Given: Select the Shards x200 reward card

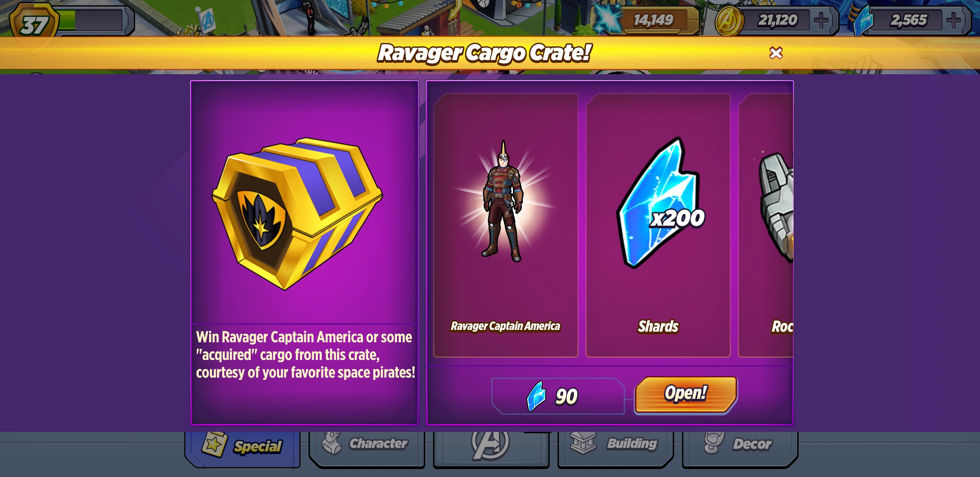Looking at the screenshot, I should point(658,225).
